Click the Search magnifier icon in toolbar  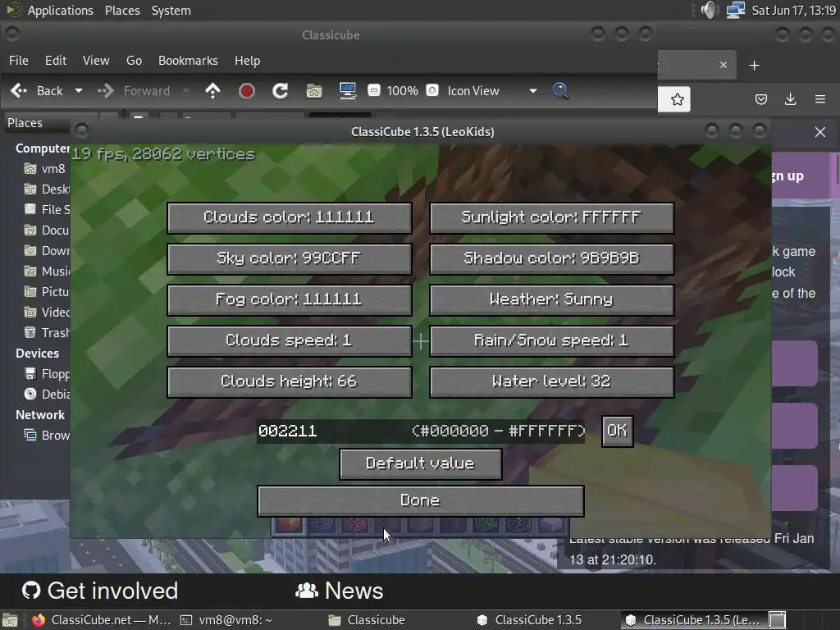coord(560,90)
